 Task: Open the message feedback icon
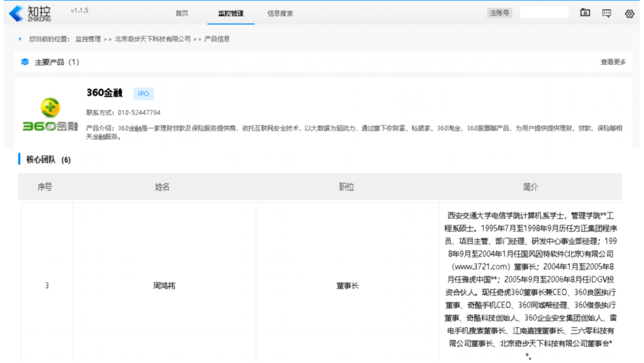[x=606, y=13]
